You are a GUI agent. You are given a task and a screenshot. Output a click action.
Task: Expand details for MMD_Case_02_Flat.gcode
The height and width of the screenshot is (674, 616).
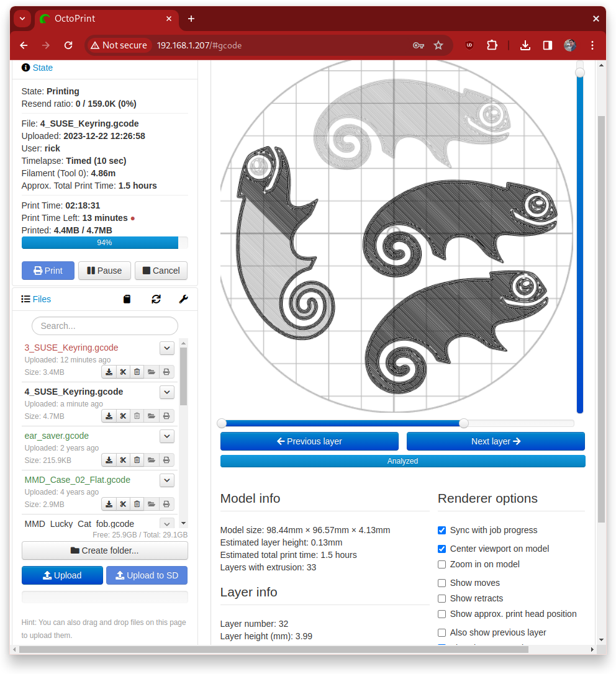(x=166, y=480)
